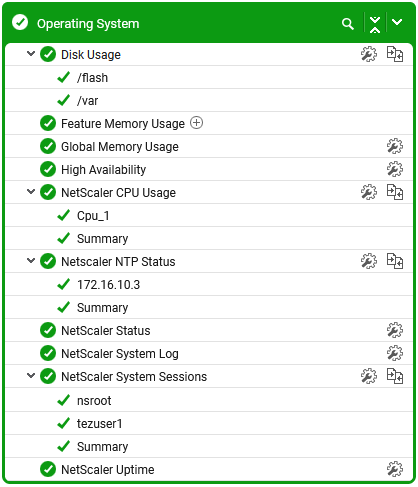Viewport: 418px width, 487px height.
Task: Collapse the Disk Usage tree node
Action: (x=31, y=53)
